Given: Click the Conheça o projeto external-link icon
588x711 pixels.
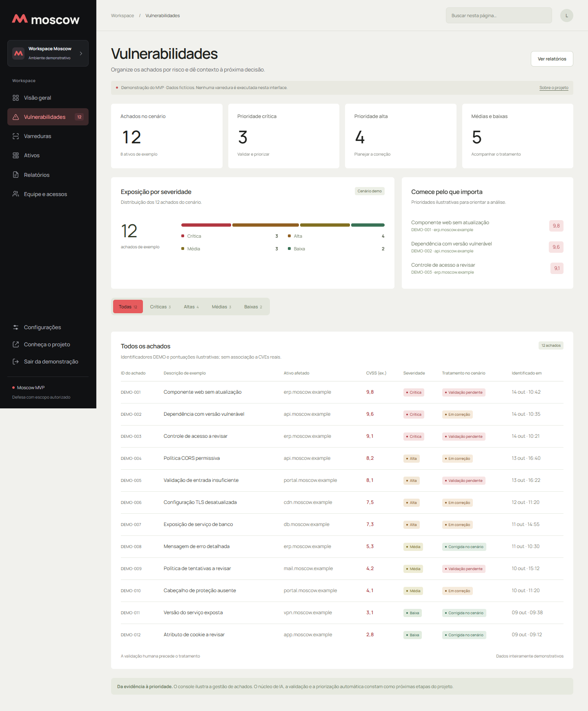Looking at the screenshot, I should pos(16,344).
